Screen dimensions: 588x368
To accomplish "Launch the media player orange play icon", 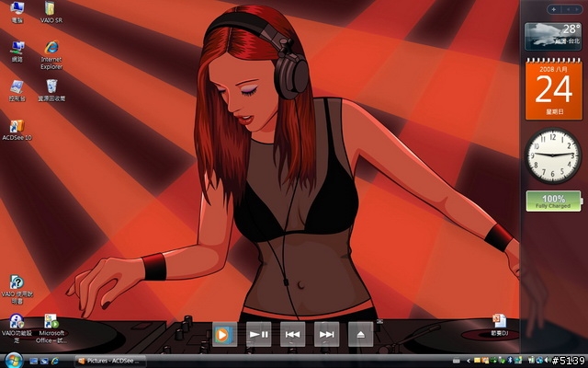I will (x=224, y=334).
